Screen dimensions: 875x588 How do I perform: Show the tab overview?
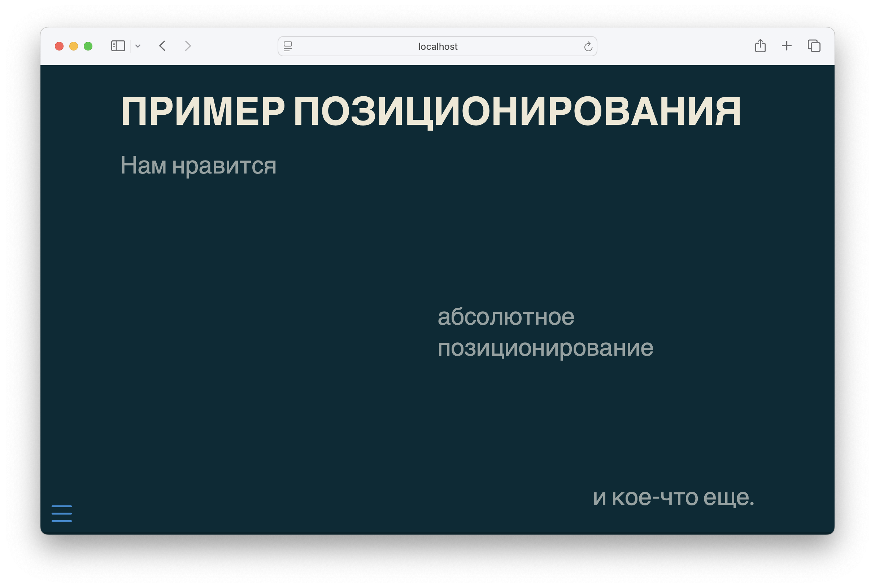pos(814,46)
